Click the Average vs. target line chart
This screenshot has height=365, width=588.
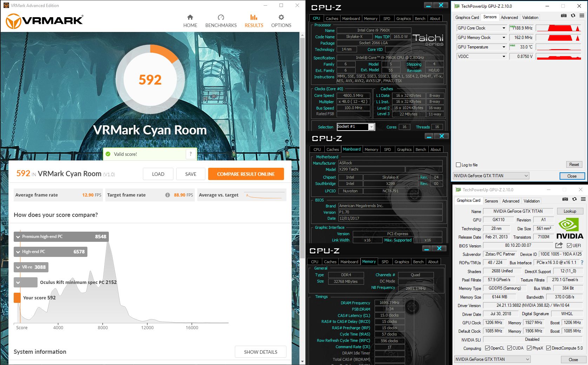tap(265, 195)
